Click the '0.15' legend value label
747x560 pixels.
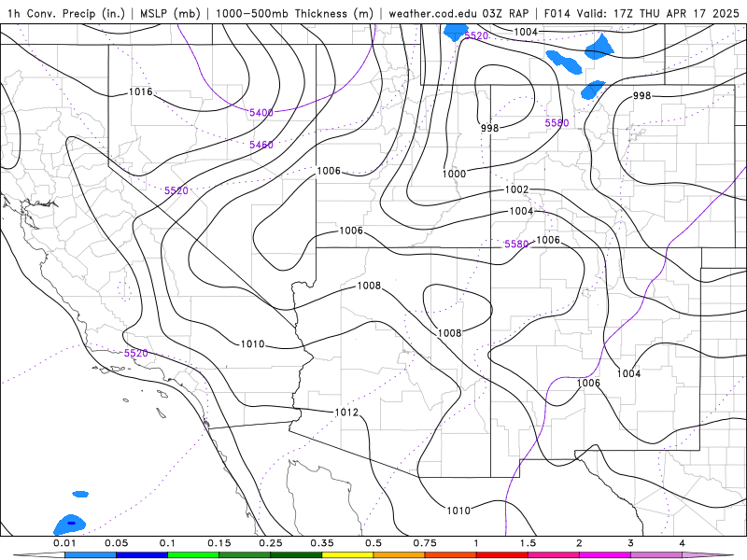coord(219,543)
